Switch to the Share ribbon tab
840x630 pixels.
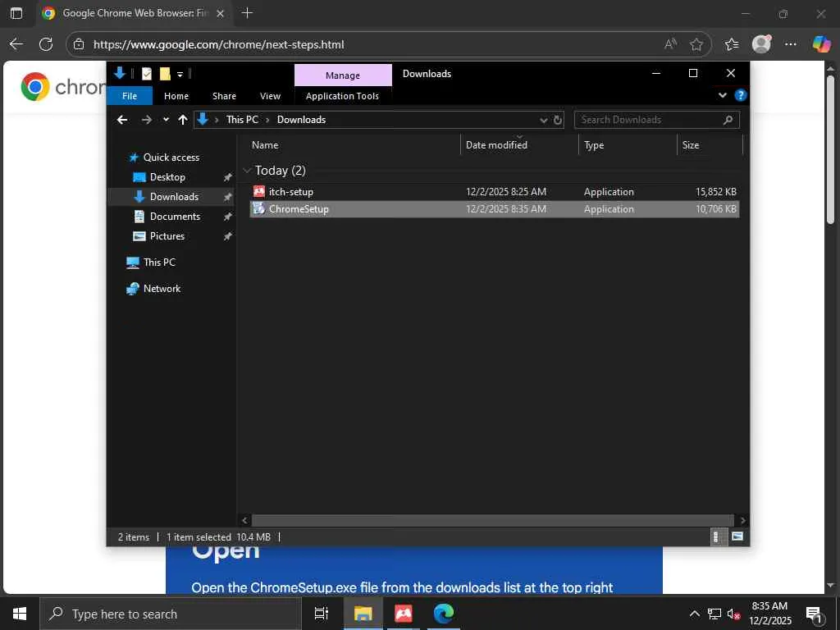click(x=224, y=96)
